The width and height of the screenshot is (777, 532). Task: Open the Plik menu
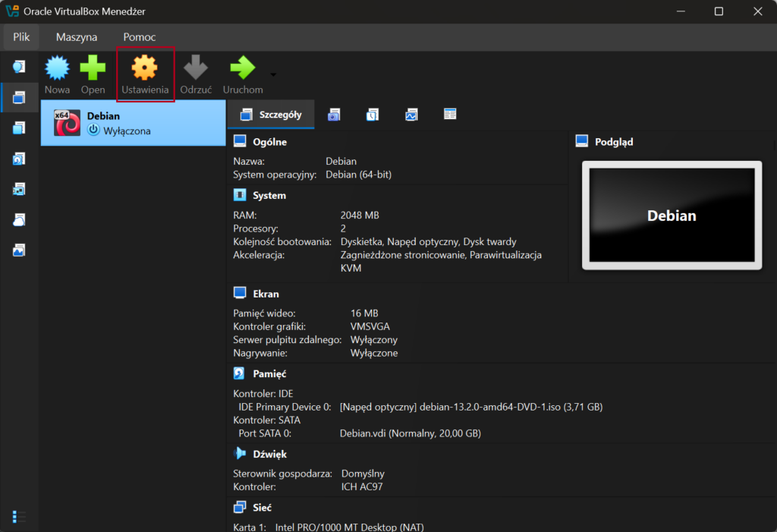coord(21,36)
